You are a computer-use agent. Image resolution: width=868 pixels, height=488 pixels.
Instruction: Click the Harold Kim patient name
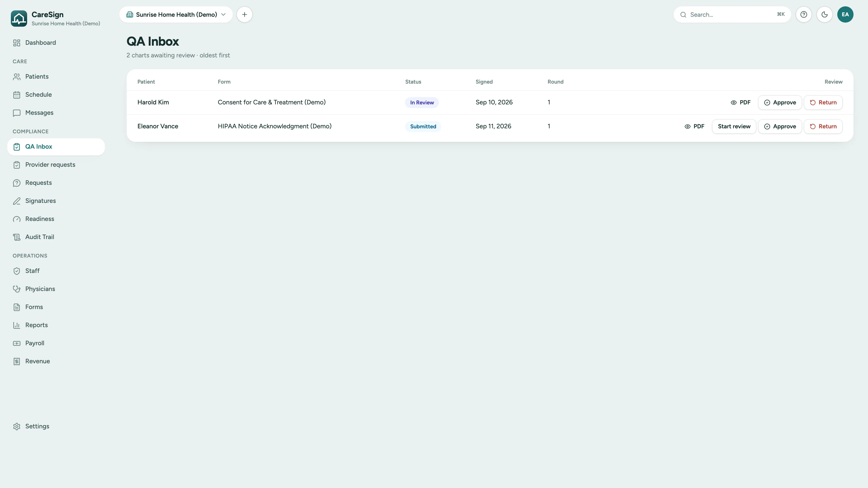point(153,102)
